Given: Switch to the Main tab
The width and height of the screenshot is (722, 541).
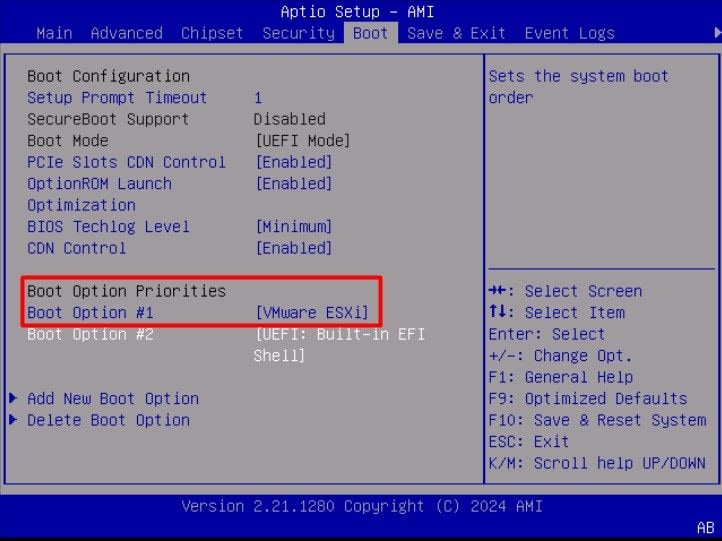Looking at the screenshot, I should (54, 33).
